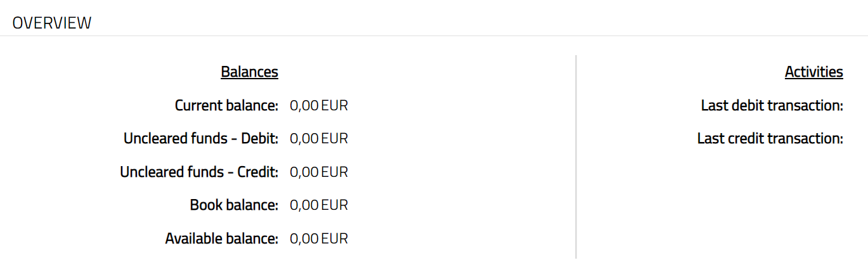The width and height of the screenshot is (868, 265).
Task: Click the 0,00 figure beside Book balance
Action: 304,205
